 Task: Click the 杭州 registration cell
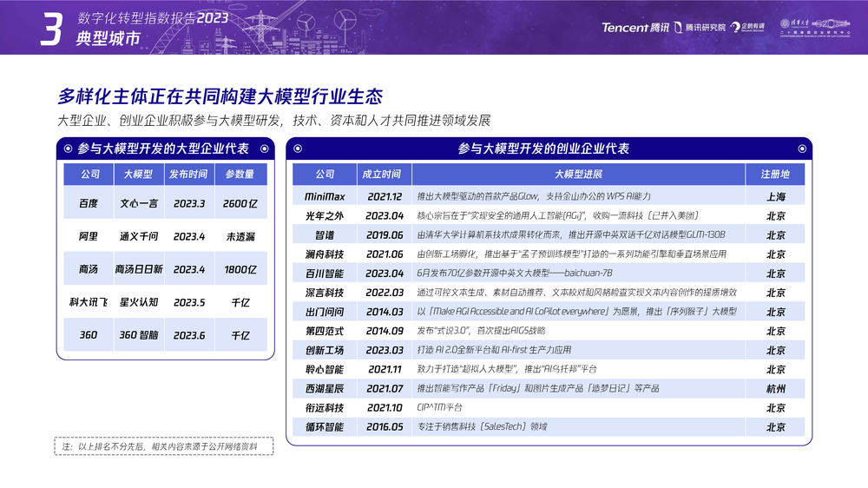point(775,388)
